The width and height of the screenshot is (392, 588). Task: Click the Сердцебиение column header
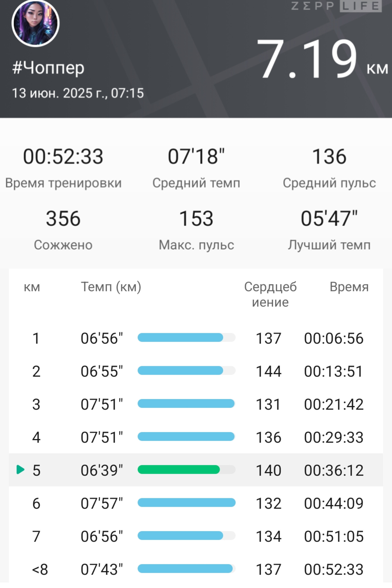click(x=271, y=294)
